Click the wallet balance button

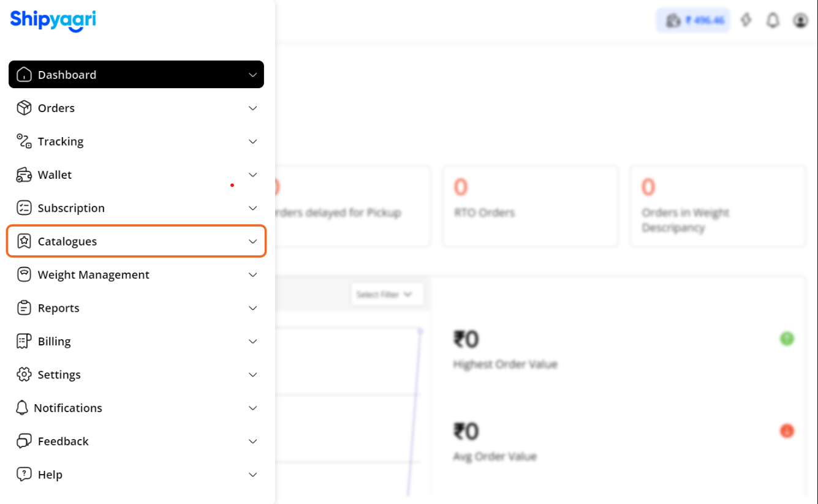click(x=693, y=20)
